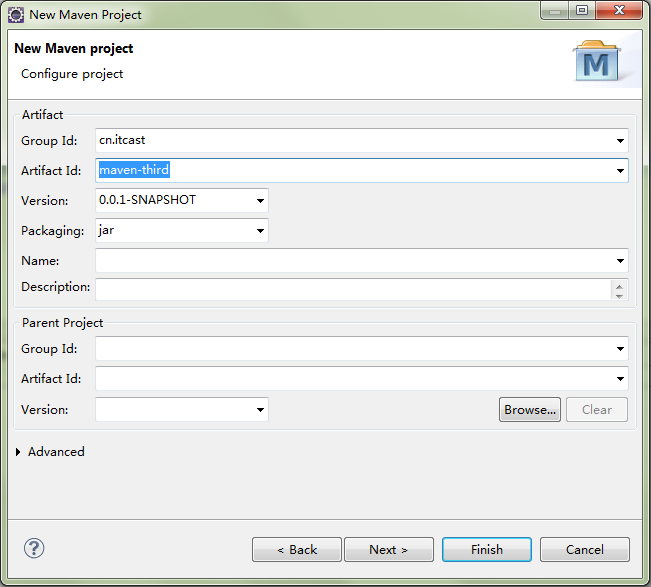Click the Eclipse icon in title bar

coord(16,14)
